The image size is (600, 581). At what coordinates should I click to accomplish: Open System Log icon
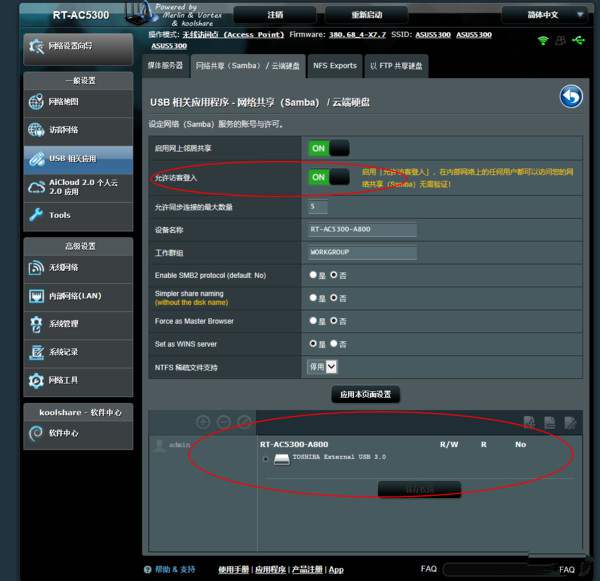coord(36,352)
